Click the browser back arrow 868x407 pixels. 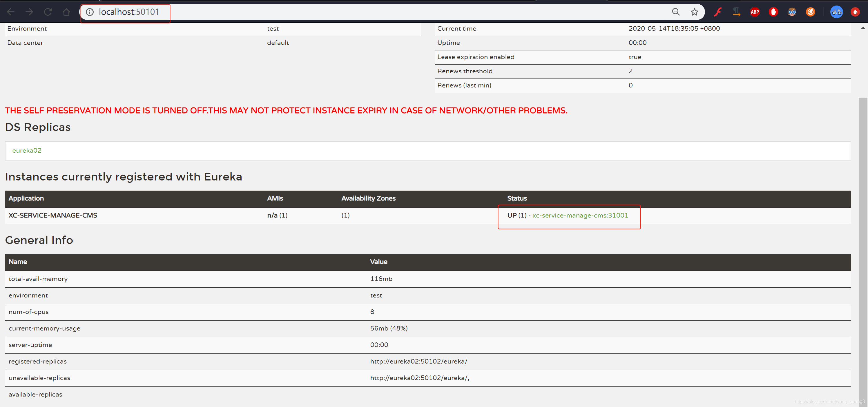click(11, 12)
